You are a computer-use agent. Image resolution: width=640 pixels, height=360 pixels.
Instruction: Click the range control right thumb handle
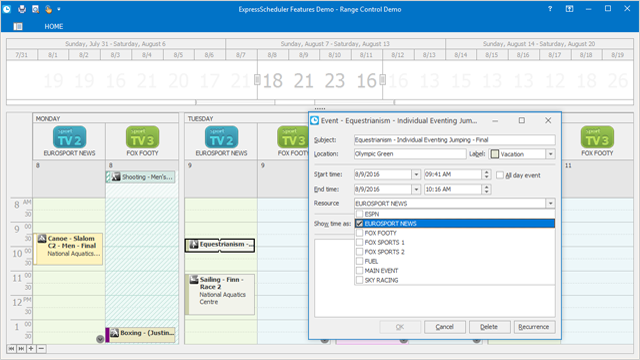point(382,80)
